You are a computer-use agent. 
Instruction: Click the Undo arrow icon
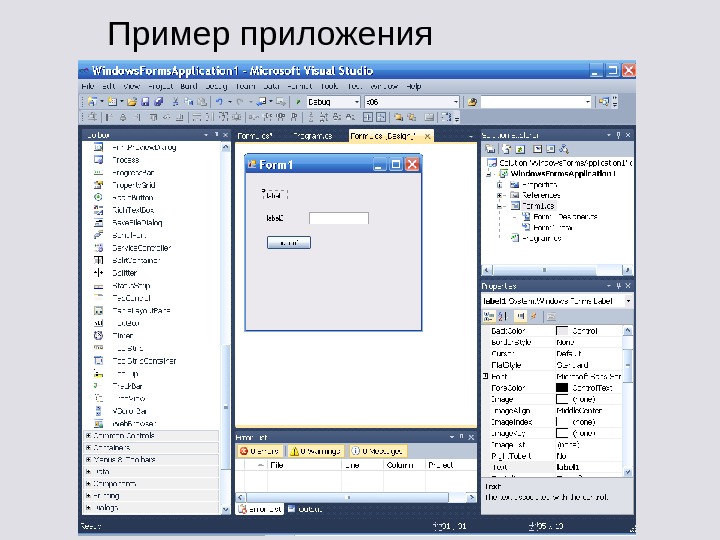[219, 102]
